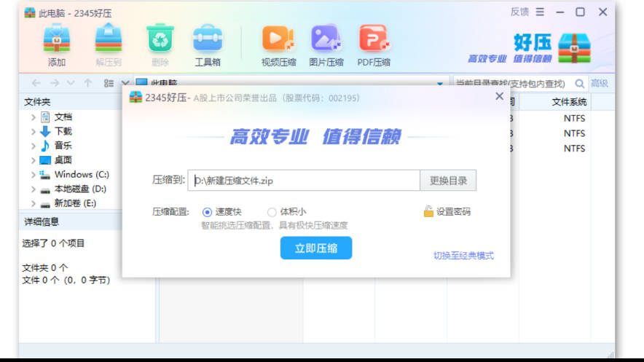Screen dimensions: 644x362
Task: Click the 设置密码 lock icon
Action: point(428,211)
